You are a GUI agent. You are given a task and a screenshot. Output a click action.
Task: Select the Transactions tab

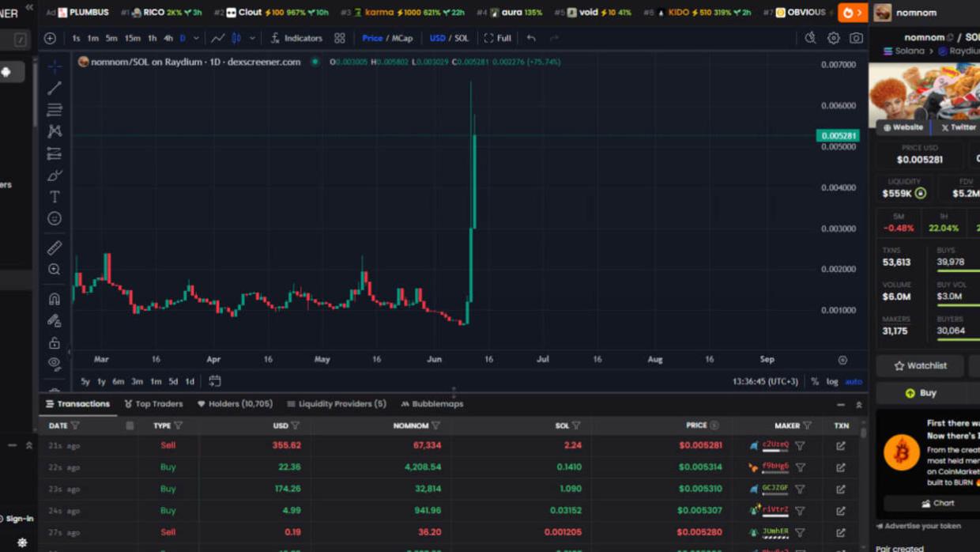click(x=77, y=404)
